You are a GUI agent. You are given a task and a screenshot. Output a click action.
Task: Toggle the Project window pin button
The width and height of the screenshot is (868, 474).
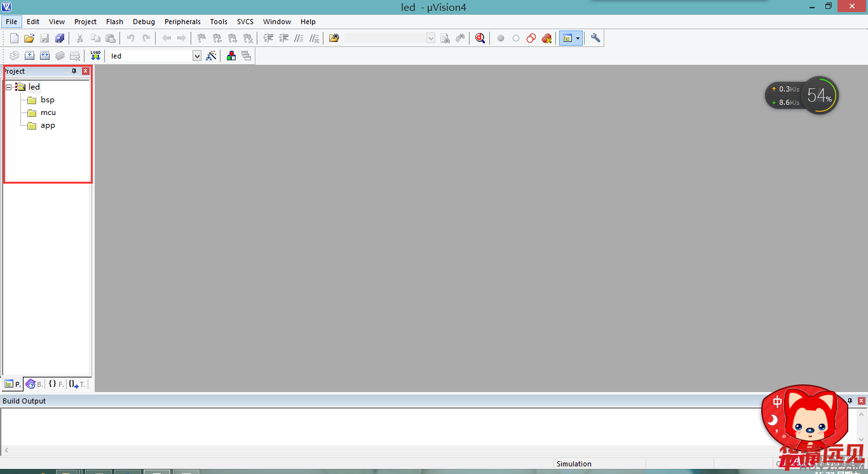74,71
